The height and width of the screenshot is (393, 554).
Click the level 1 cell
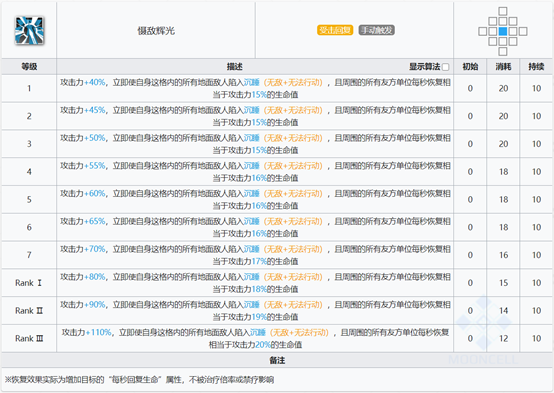pyautogui.click(x=29, y=88)
